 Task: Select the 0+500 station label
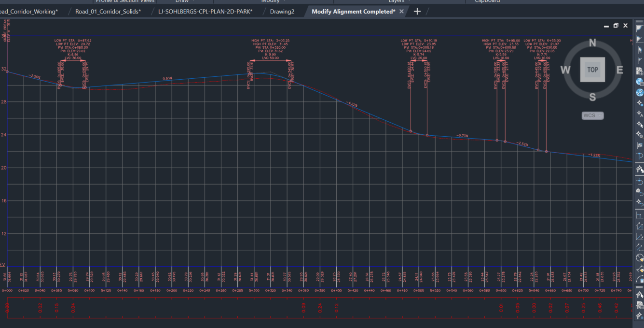tap(418, 291)
